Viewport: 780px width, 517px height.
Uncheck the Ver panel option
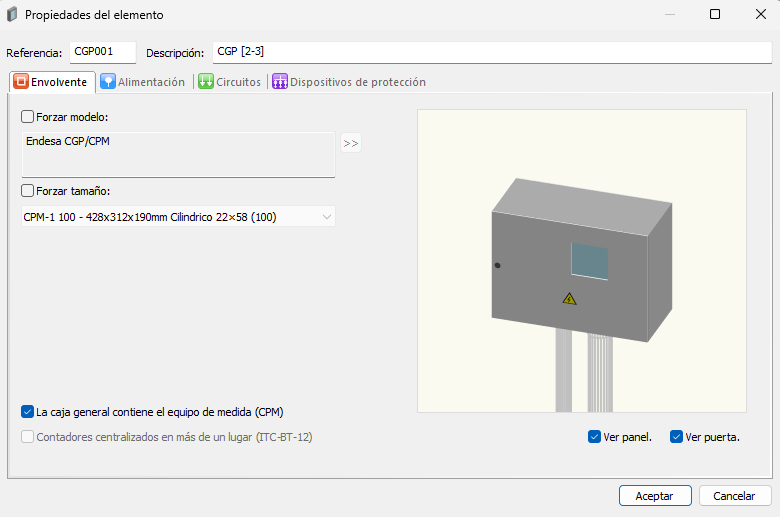click(x=594, y=437)
